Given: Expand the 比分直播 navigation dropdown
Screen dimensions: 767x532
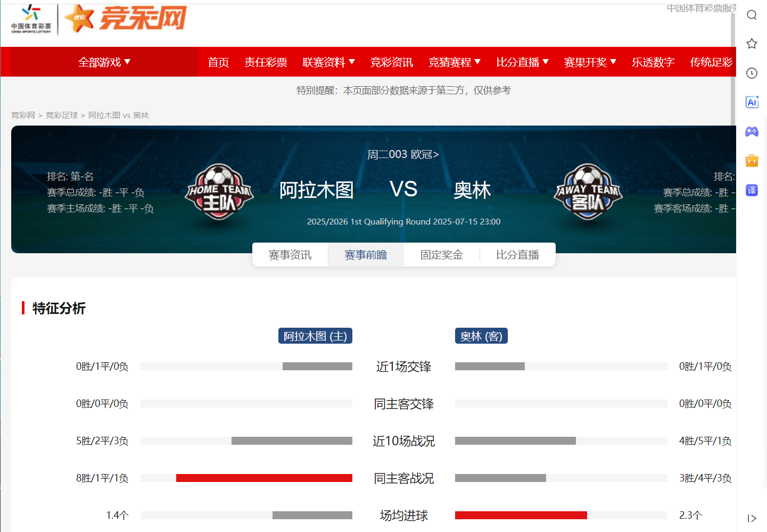Looking at the screenshot, I should pyautogui.click(x=523, y=62).
